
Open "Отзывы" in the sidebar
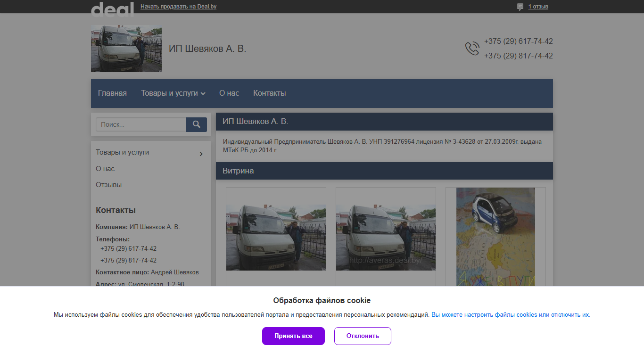coord(109,185)
